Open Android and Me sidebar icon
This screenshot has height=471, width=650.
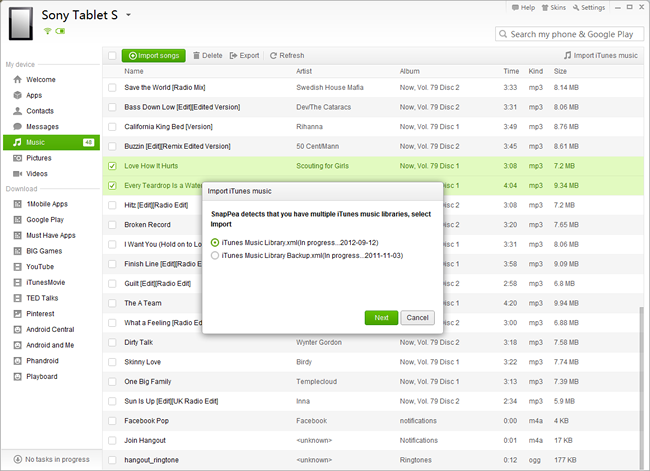(17, 345)
